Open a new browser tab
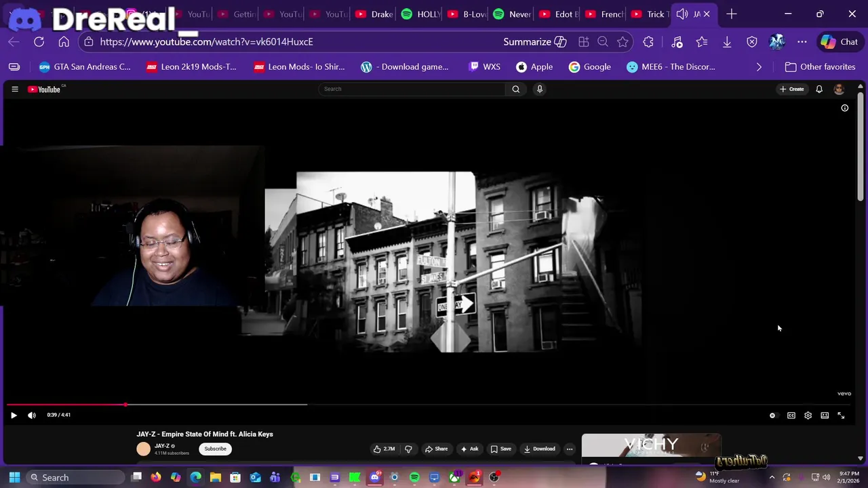This screenshot has height=488, width=868. (x=731, y=14)
